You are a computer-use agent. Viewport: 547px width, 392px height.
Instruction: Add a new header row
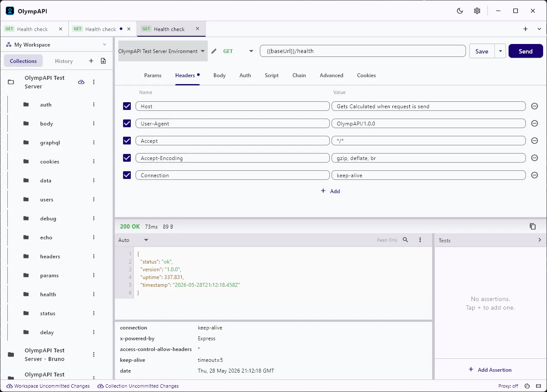tap(330, 191)
